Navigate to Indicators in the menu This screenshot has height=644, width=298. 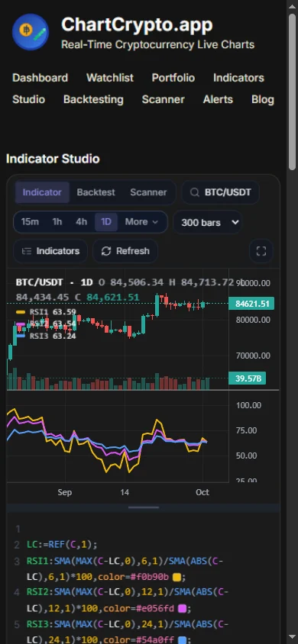point(238,78)
